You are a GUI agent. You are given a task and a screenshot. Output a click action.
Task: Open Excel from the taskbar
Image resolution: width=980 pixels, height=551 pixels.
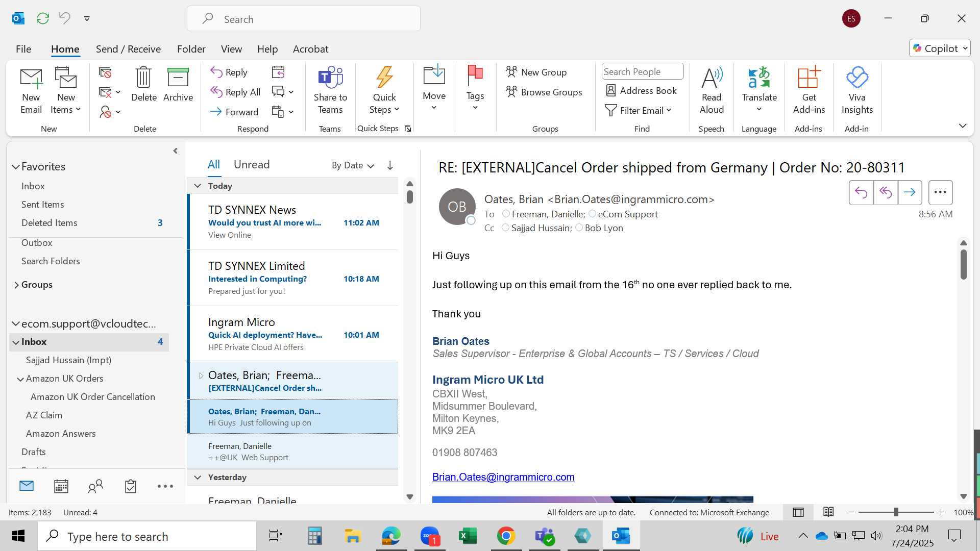point(468,536)
